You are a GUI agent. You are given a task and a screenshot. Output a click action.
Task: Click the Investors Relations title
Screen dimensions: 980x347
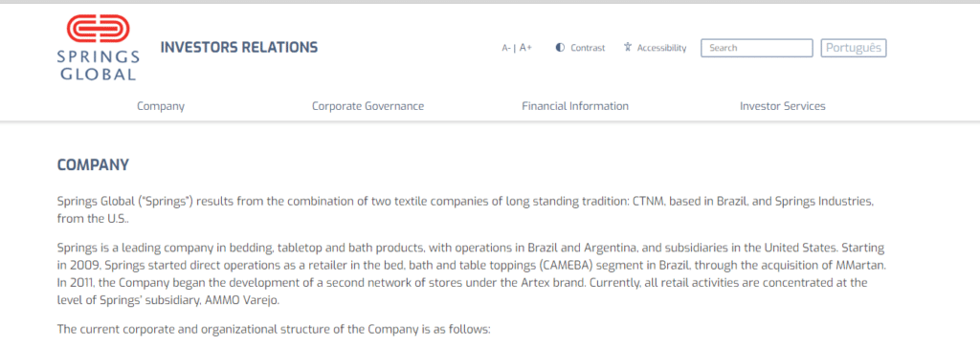(x=239, y=47)
